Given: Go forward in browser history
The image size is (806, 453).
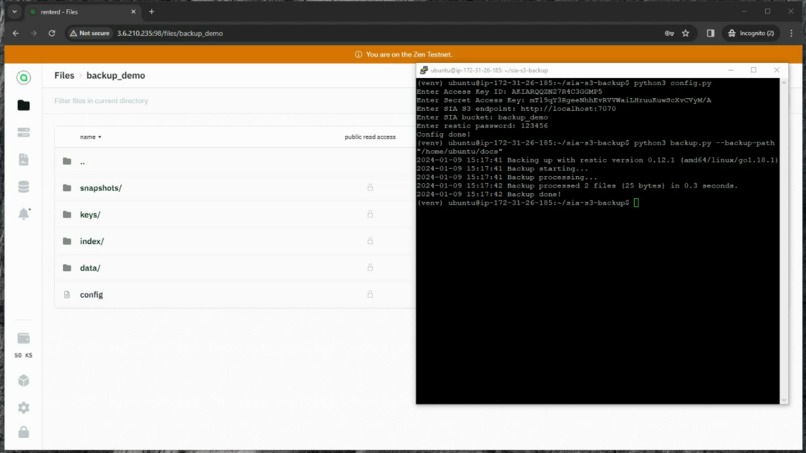Looking at the screenshot, I should click(34, 33).
